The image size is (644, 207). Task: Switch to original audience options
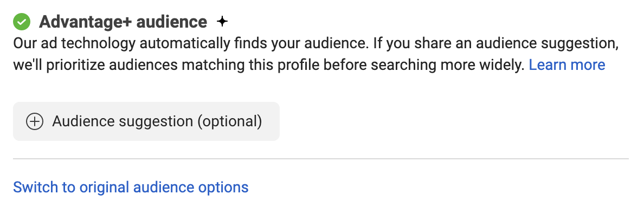[131, 187]
